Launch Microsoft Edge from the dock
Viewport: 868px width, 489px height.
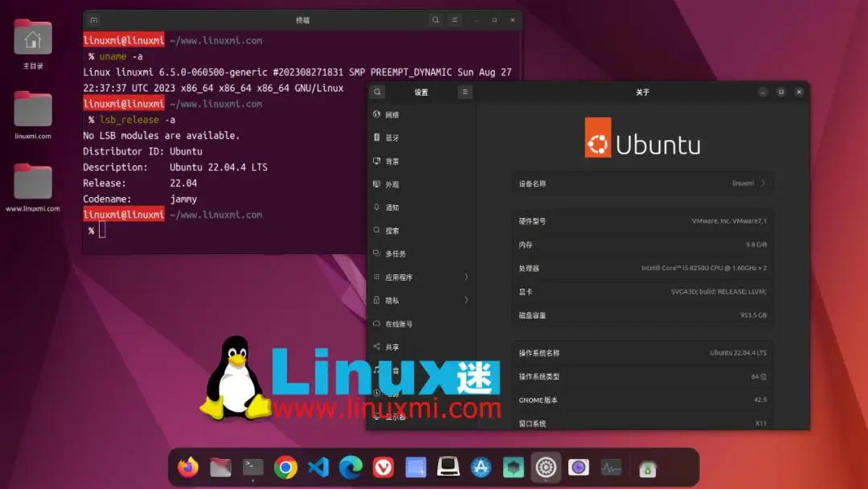[351, 467]
